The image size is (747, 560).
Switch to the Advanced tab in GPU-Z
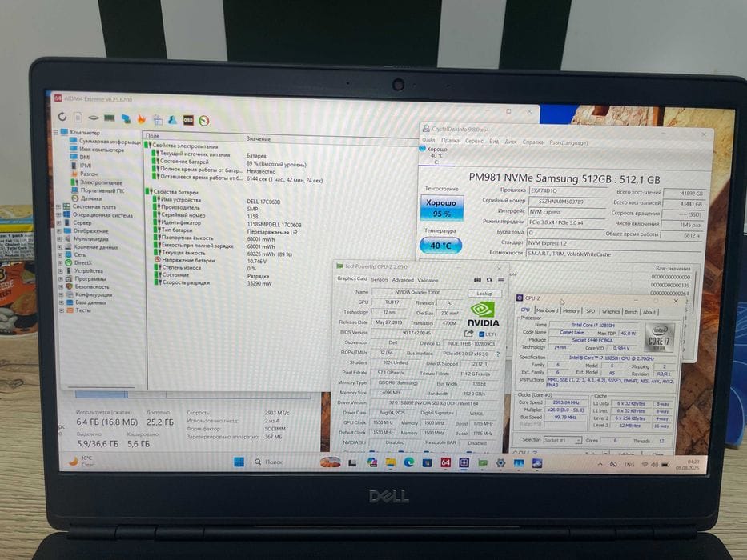tap(403, 280)
